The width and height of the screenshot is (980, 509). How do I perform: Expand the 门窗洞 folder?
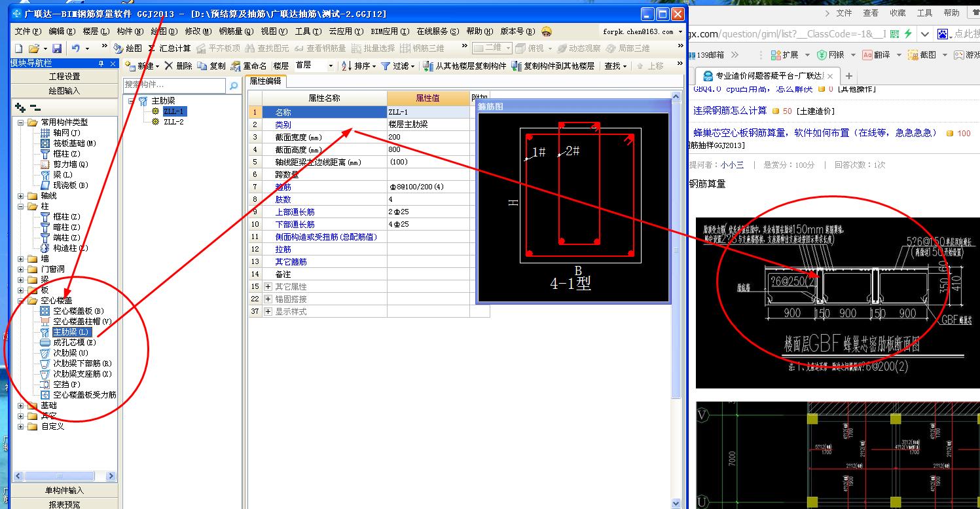(x=20, y=269)
